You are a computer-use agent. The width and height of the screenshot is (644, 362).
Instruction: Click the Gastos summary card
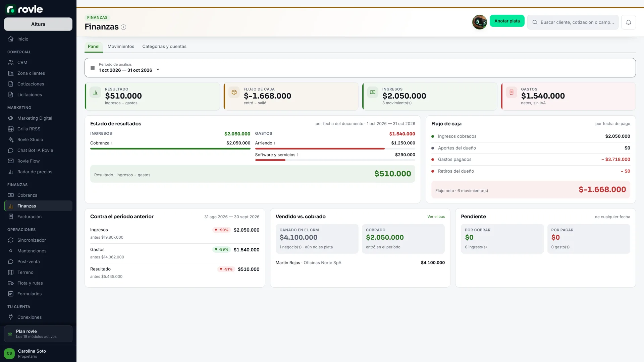pos(569,96)
